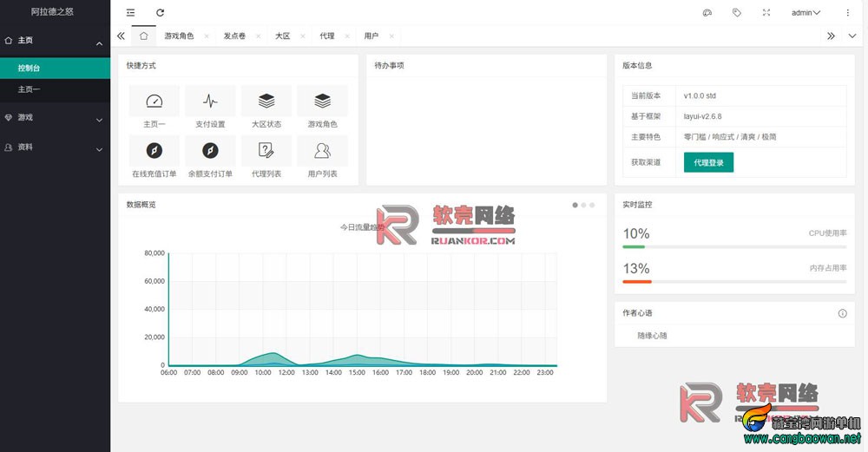Open the theme palette icon in header

707,13
